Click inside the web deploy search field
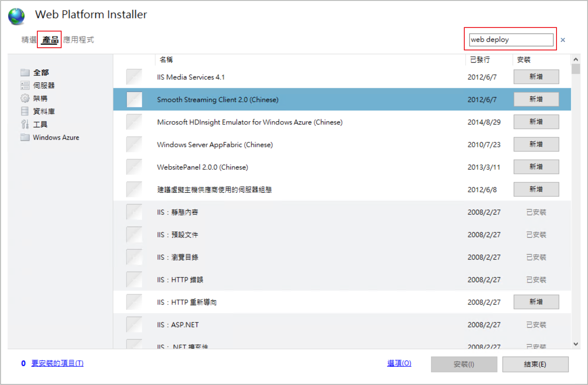Screen dimensions: 588x385 511,40
